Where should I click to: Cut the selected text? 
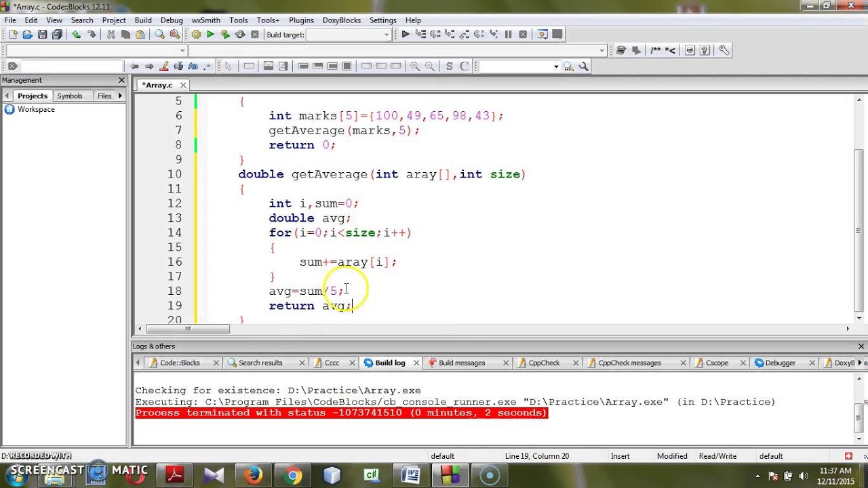[x=111, y=35]
